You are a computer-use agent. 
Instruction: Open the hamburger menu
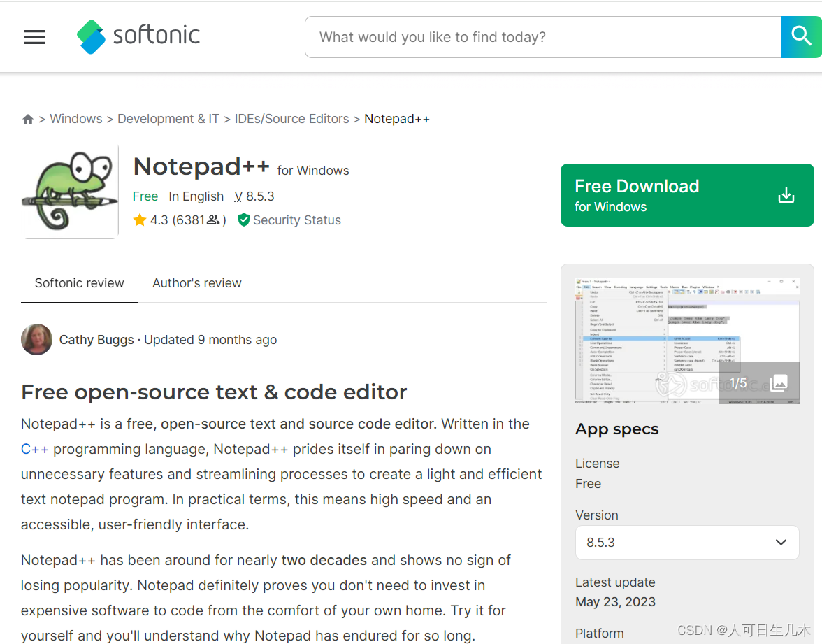pyautogui.click(x=35, y=36)
